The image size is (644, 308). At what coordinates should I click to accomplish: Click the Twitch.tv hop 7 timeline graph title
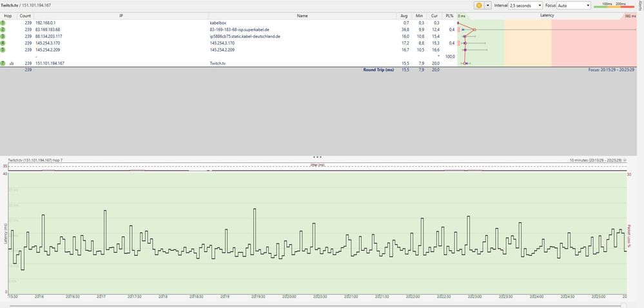pyautogui.click(x=35, y=160)
